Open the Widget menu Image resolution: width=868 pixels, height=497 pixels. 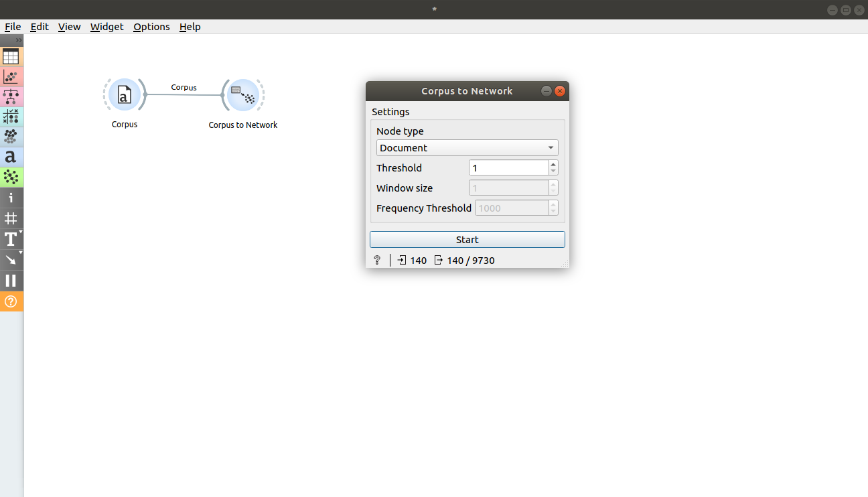tap(106, 27)
